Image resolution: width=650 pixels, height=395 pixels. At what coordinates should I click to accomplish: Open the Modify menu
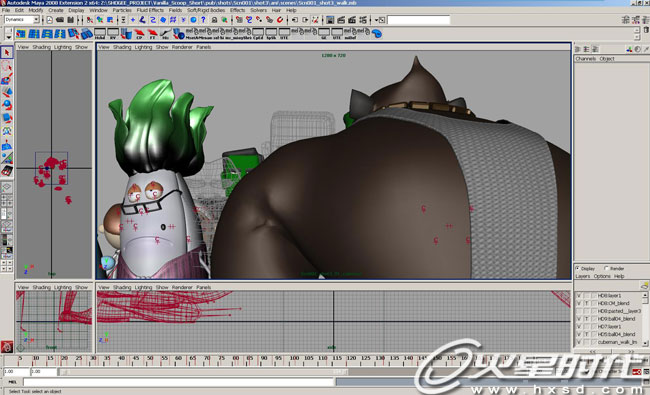tap(36, 10)
